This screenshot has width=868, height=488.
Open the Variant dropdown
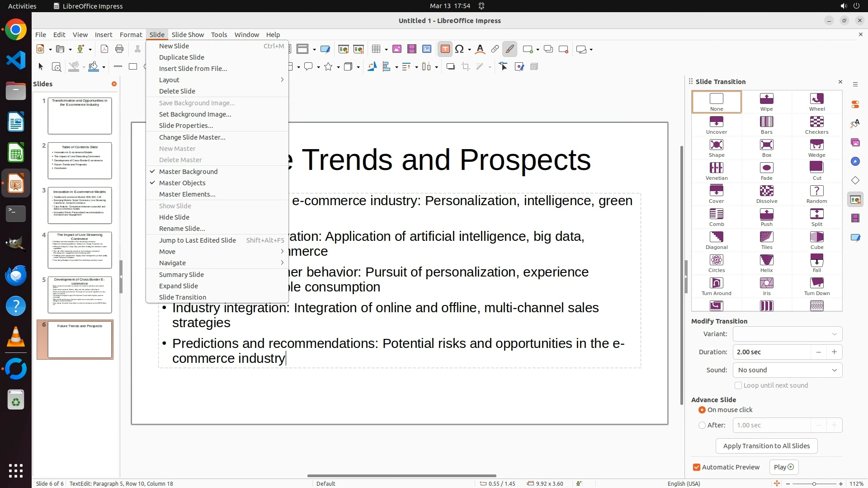[x=787, y=334]
